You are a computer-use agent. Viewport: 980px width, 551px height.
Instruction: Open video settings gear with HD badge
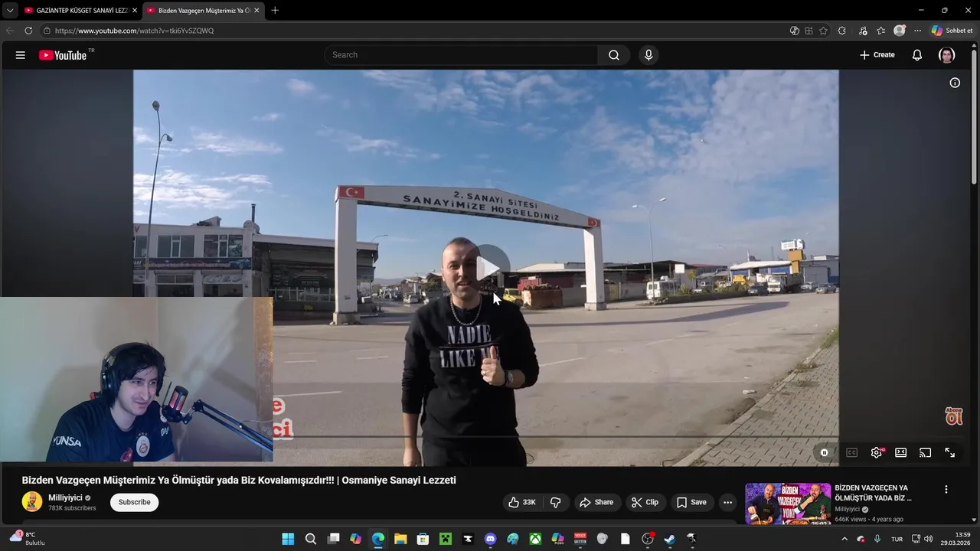(877, 453)
